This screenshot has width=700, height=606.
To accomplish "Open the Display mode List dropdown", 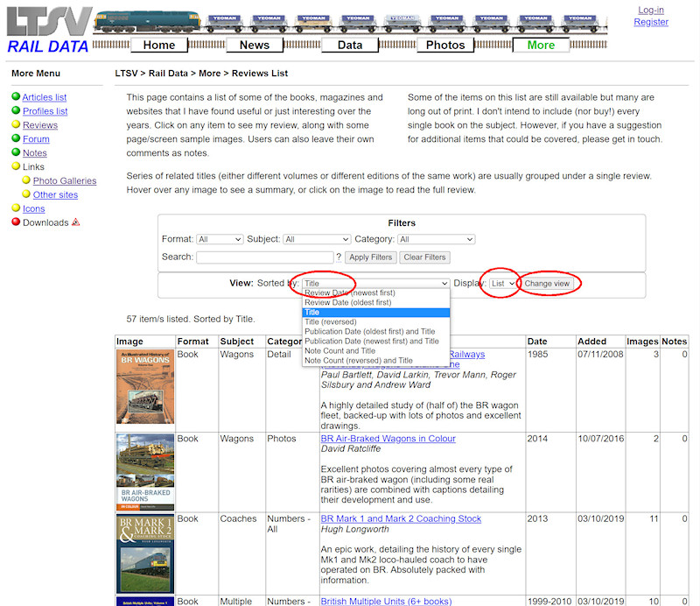I will pos(503,284).
